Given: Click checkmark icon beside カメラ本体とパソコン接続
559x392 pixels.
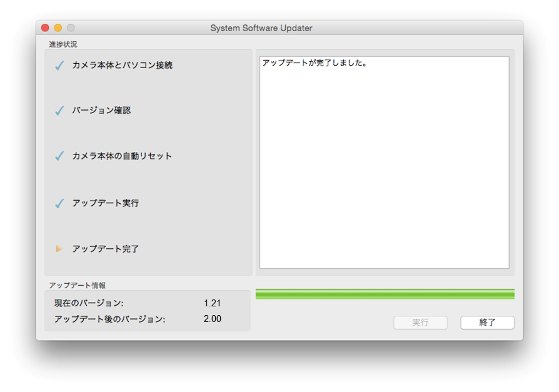Looking at the screenshot, I should point(59,66).
